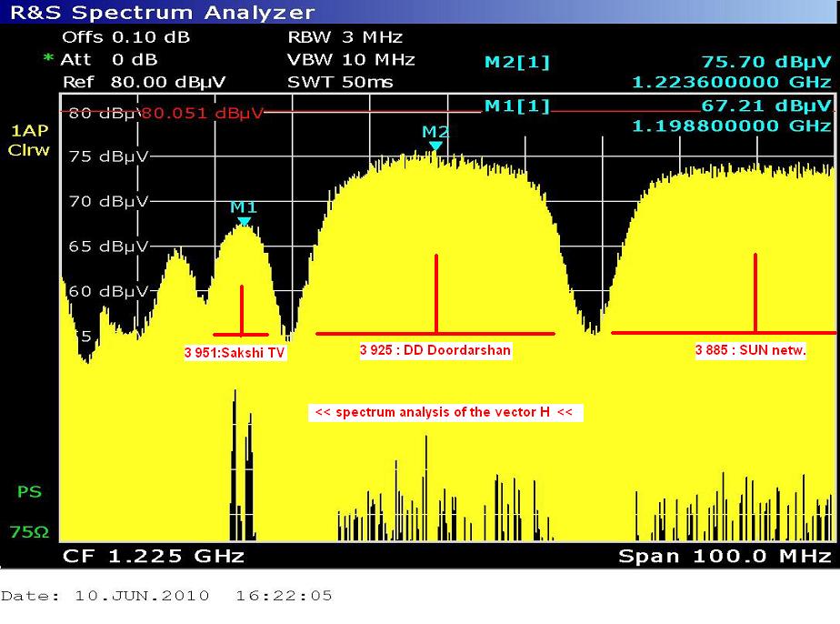Select the spectrum analysis of vector H text

point(444,412)
